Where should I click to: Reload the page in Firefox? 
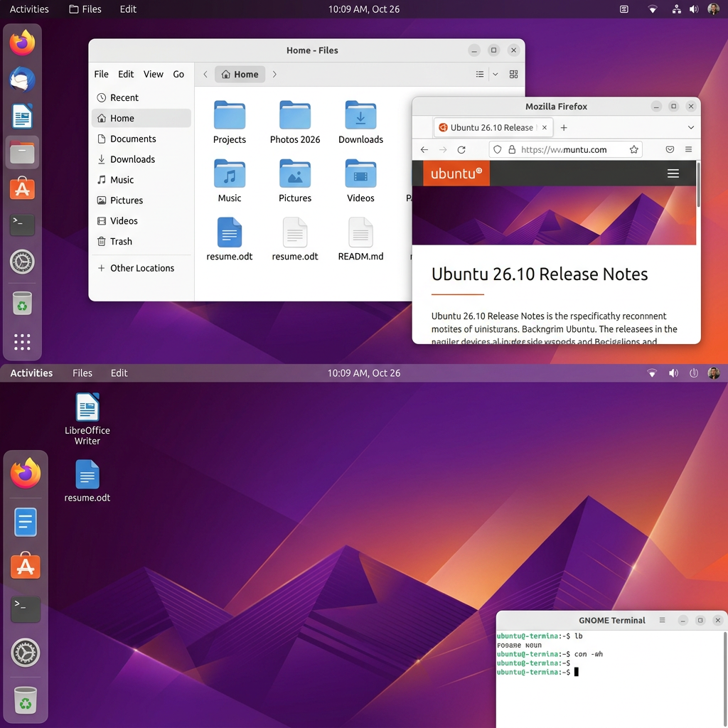click(x=461, y=149)
